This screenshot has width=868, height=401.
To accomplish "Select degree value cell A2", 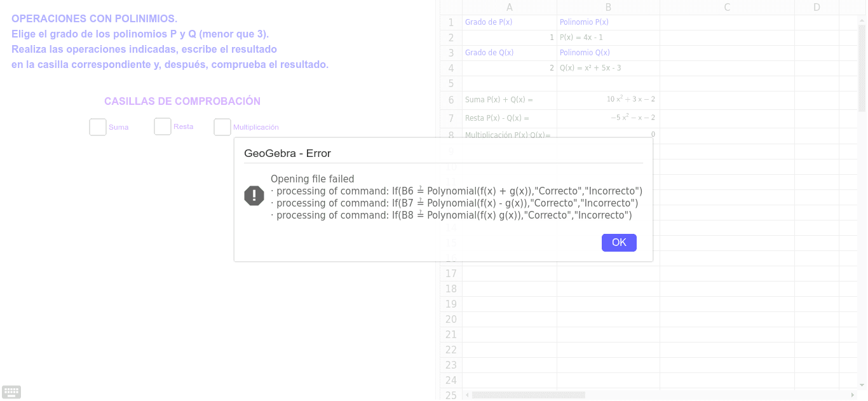I will click(x=510, y=37).
